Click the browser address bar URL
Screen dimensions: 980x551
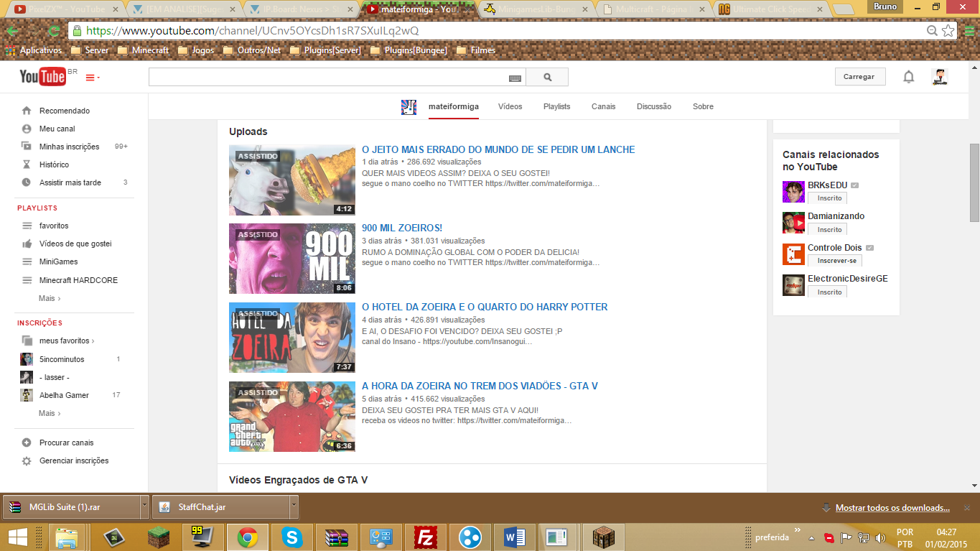(252, 31)
